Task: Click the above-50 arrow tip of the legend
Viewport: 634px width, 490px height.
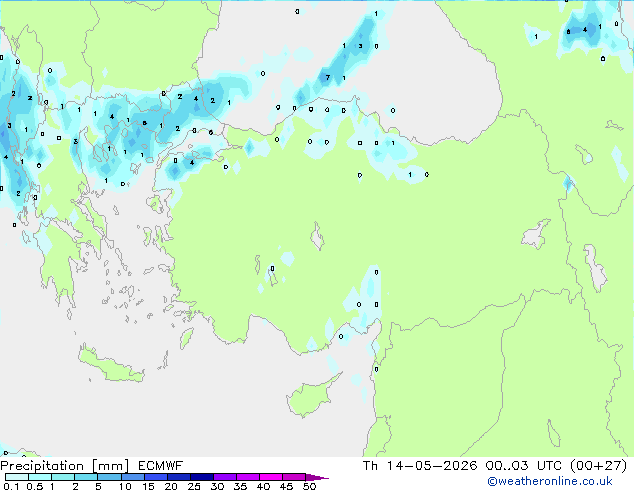Action: click(317, 477)
